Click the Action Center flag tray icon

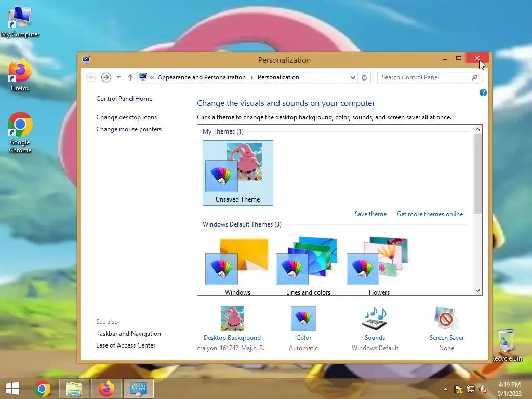point(458,389)
